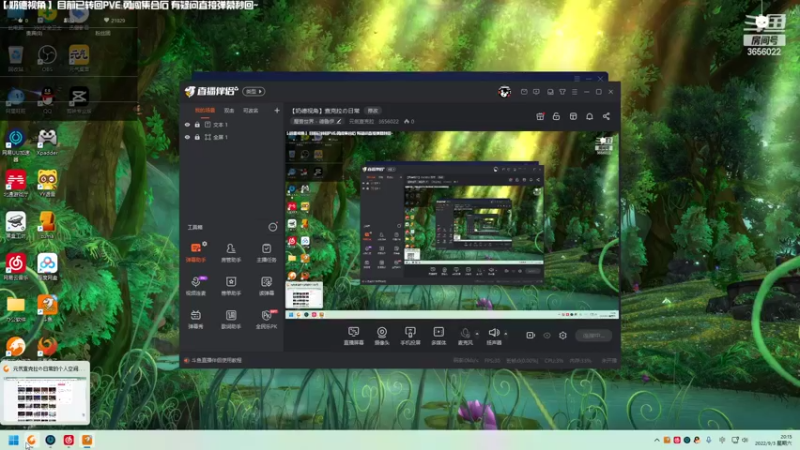Open the red taskbar app icon
The height and width of the screenshot is (450, 800).
[x=69, y=440]
